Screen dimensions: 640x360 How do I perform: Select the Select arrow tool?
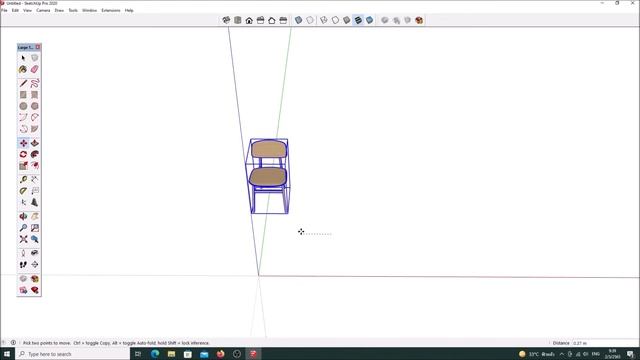pyautogui.click(x=23, y=58)
